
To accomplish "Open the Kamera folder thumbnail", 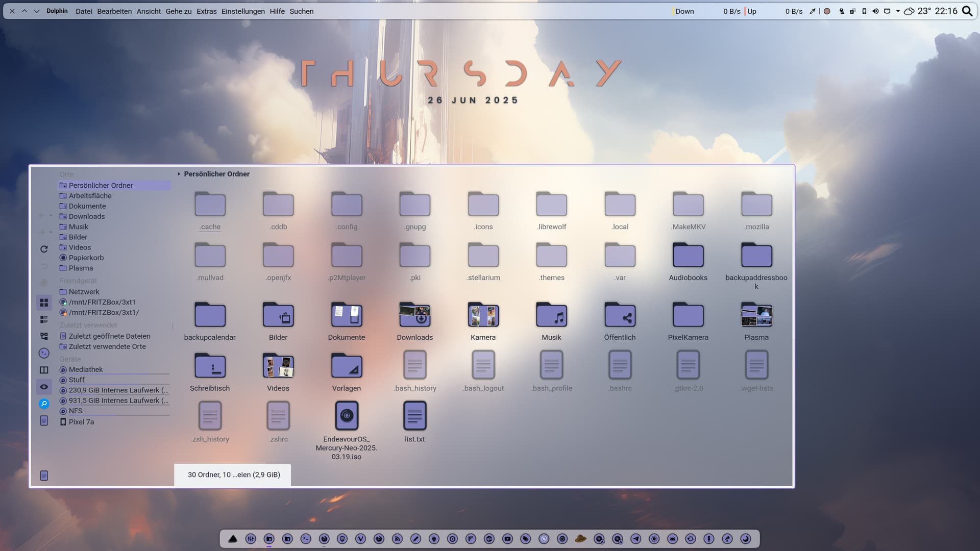I will point(483,315).
